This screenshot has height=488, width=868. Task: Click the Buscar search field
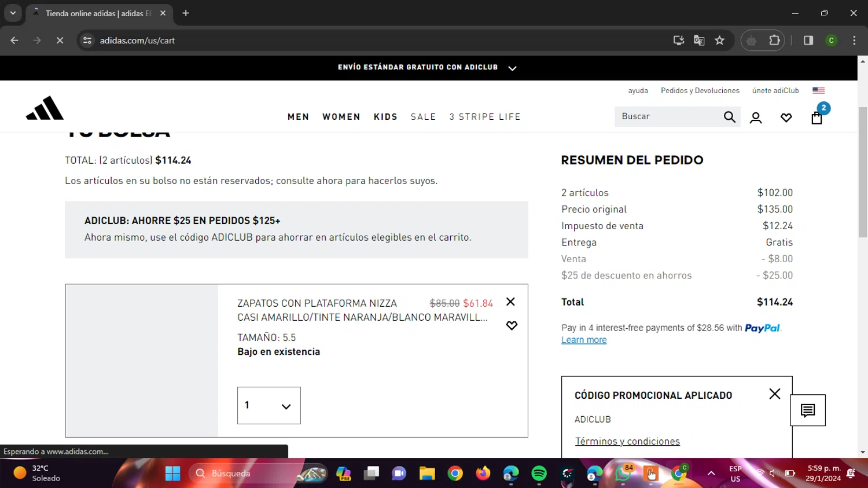668,116
